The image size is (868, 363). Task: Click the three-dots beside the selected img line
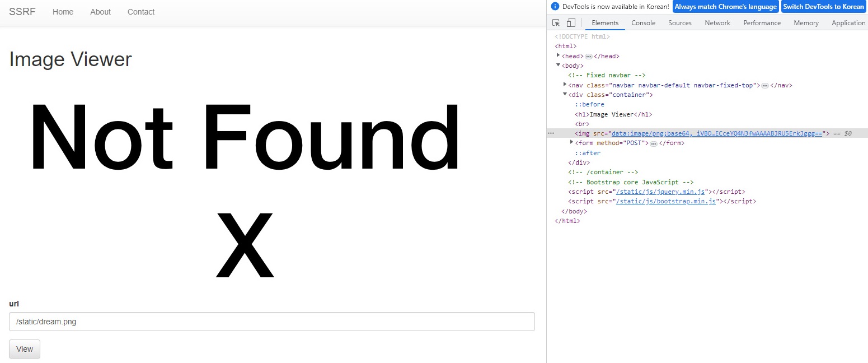click(551, 133)
